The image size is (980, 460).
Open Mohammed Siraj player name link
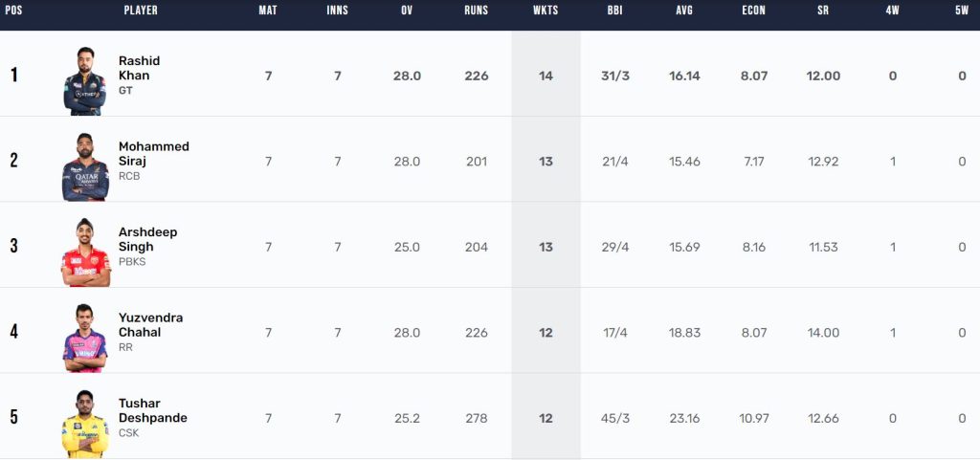point(154,154)
